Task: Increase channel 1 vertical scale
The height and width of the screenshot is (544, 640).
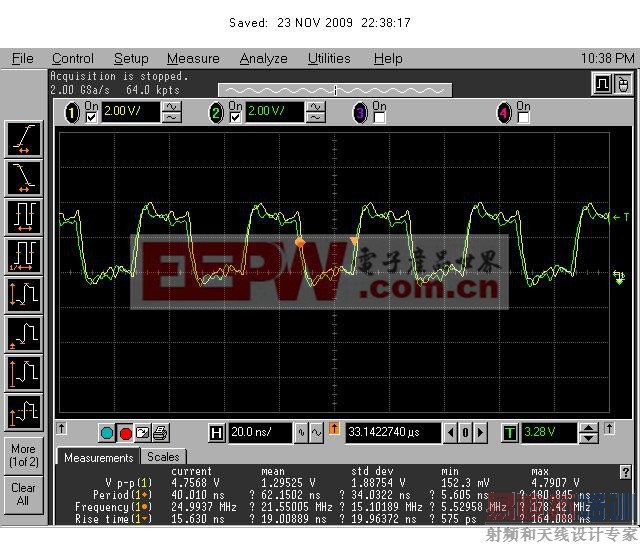Action: pyautogui.click(x=172, y=107)
